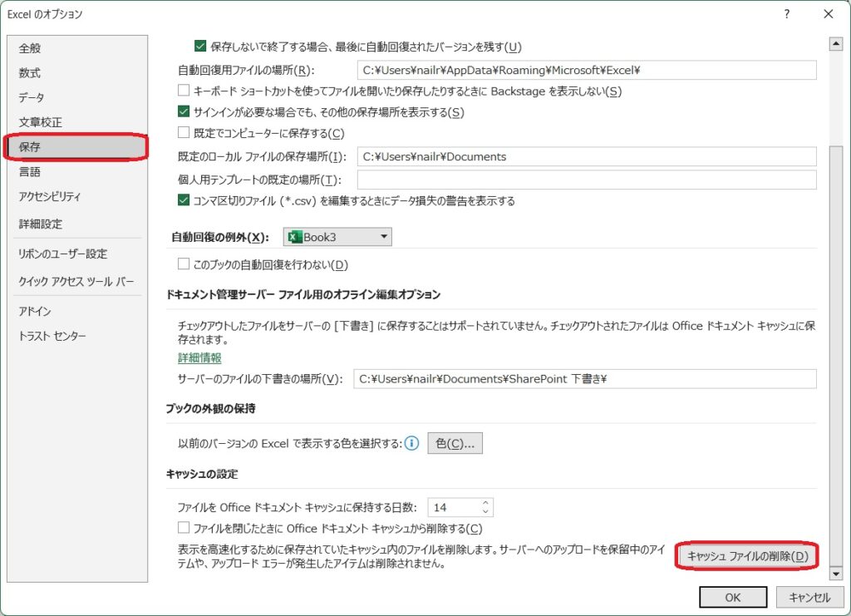851x616 pixels.
Task: Enable 既定でコンピューターに保存する checkbox
Action: [x=184, y=132]
